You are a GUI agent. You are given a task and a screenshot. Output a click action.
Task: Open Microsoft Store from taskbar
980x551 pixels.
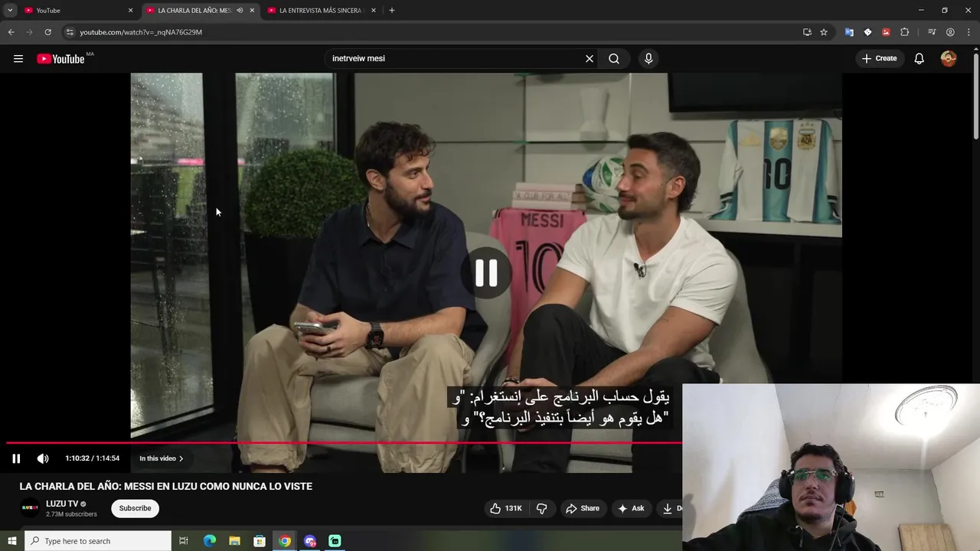[260, 541]
